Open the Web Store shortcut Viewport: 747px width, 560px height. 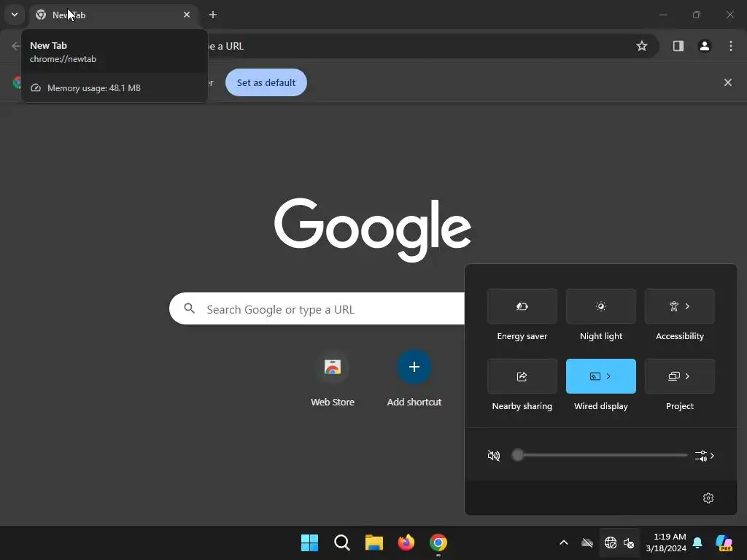(x=333, y=378)
